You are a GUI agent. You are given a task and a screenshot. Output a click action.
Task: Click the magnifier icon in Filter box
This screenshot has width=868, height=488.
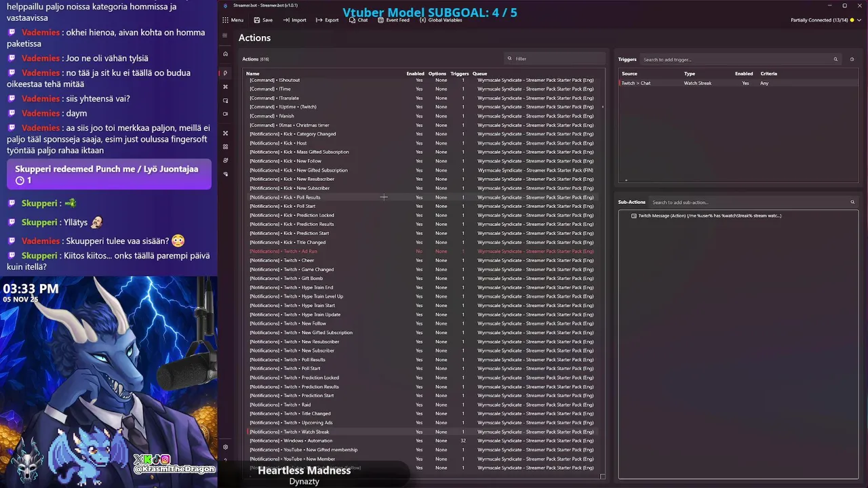(509, 58)
